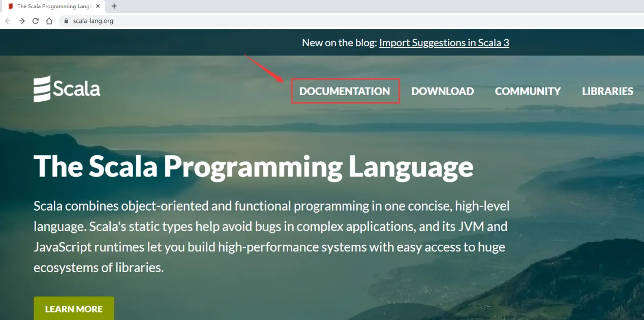Open the COMMUNITY menu item
The image size is (644, 320).
pos(528,91)
